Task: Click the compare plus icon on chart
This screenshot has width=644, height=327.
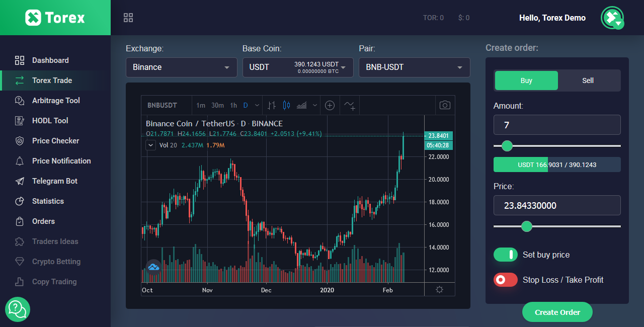Action: [330, 105]
